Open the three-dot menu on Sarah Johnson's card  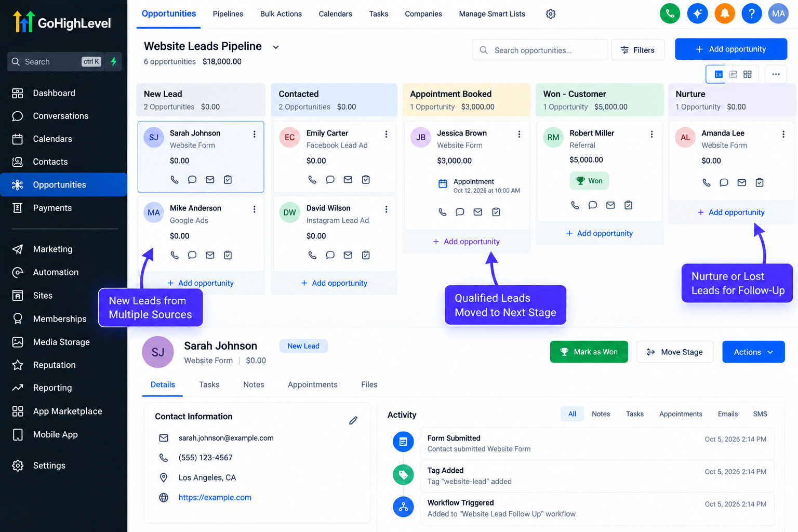tap(255, 134)
